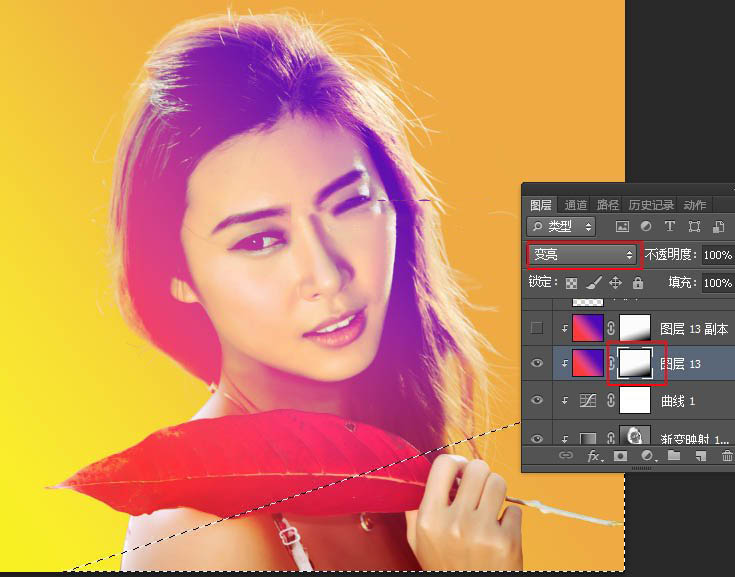Switch to the 历史记录 tab
735x577 pixels.
(x=651, y=205)
